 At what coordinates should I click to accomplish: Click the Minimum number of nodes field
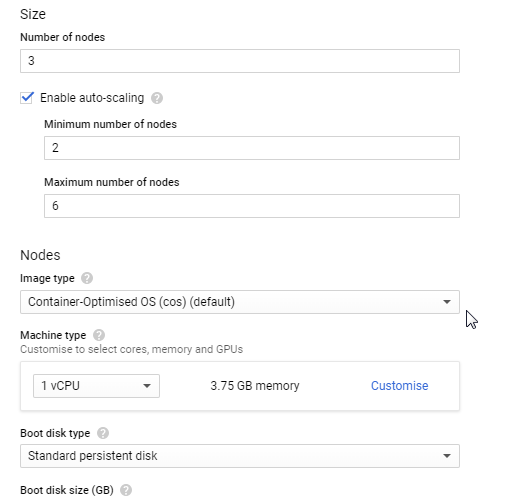252,148
